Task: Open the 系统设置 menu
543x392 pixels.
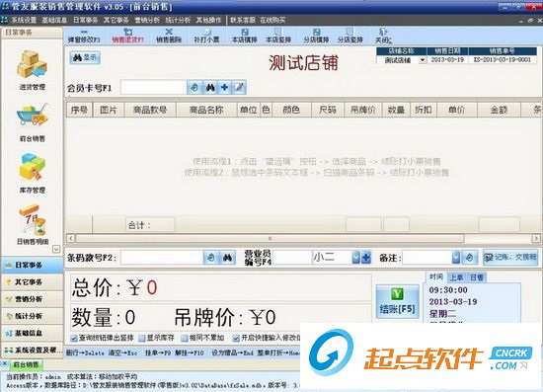Action: [24, 20]
